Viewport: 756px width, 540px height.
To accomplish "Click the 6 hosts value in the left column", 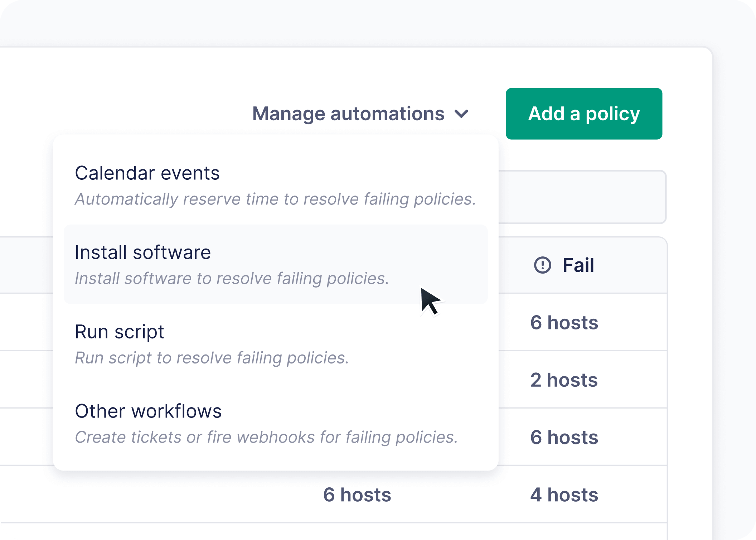I will (x=357, y=495).
